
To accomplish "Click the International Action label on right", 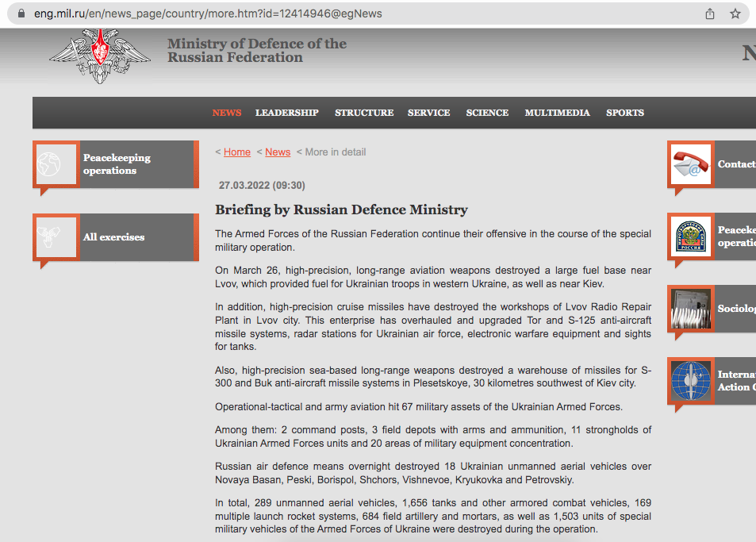I will tap(736, 380).
